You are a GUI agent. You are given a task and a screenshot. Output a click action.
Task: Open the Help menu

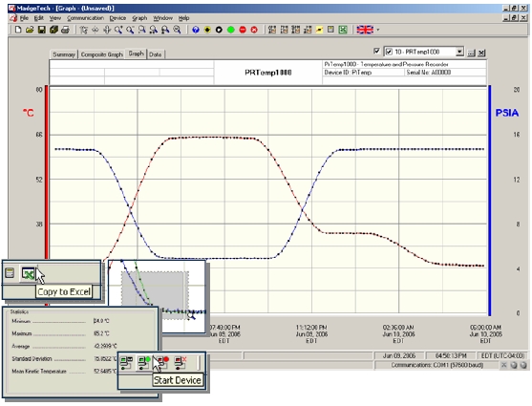(183, 18)
